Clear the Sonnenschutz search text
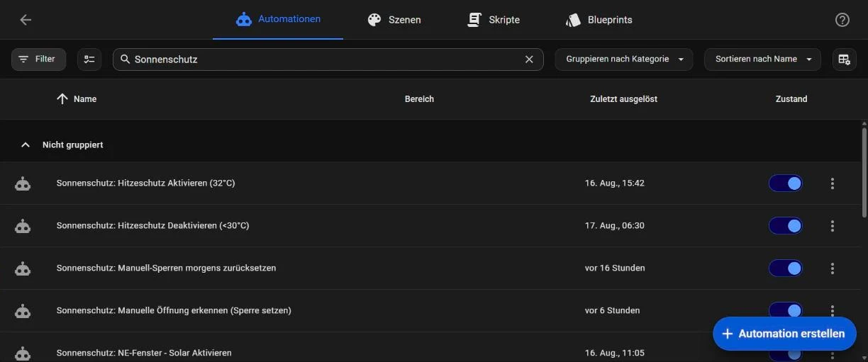Viewport: 868px width, 362px height. 529,60
